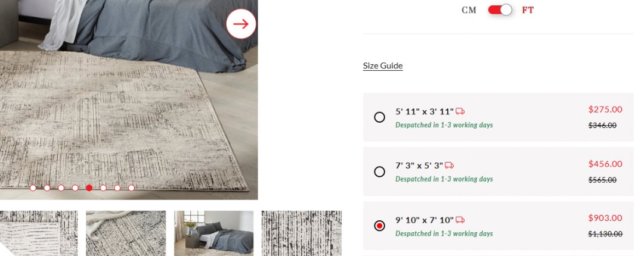Screen dimensions: 644x256
Task: Open the Size Guide link
Action: point(383,65)
